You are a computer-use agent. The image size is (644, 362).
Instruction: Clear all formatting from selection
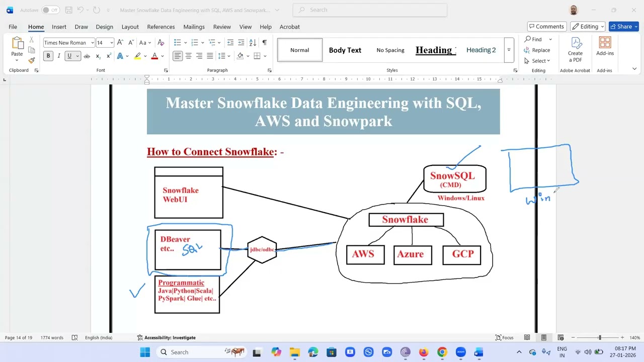pos(161,43)
